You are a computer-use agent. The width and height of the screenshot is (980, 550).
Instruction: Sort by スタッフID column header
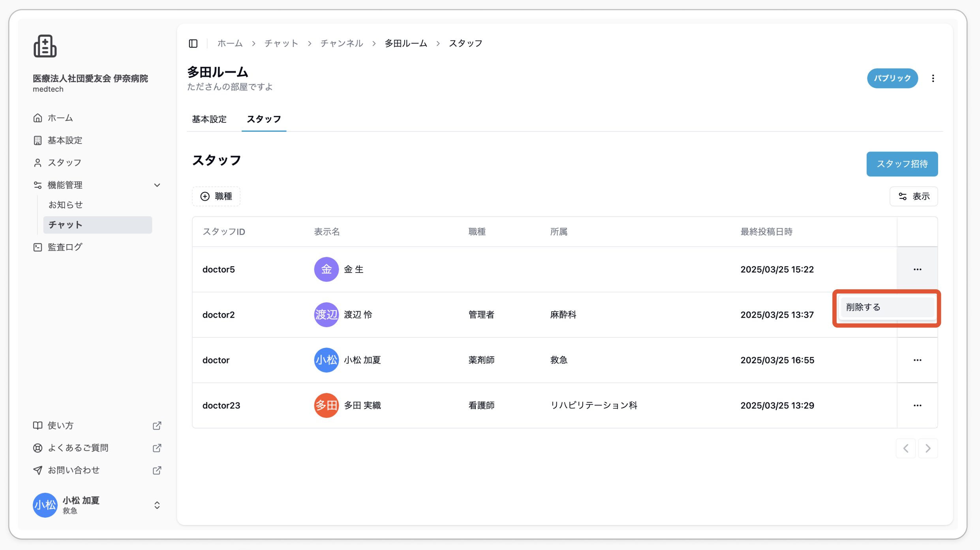point(224,232)
